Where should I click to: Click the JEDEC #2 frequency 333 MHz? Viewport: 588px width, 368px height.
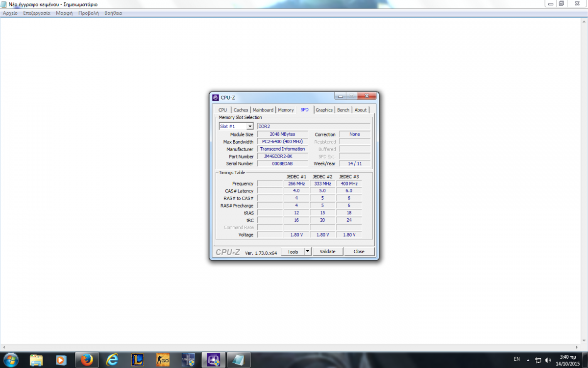[322, 184]
